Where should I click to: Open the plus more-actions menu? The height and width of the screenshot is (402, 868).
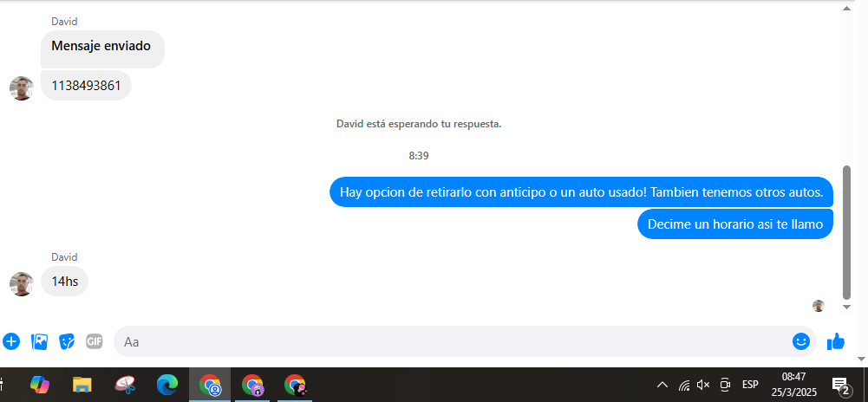point(10,341)
